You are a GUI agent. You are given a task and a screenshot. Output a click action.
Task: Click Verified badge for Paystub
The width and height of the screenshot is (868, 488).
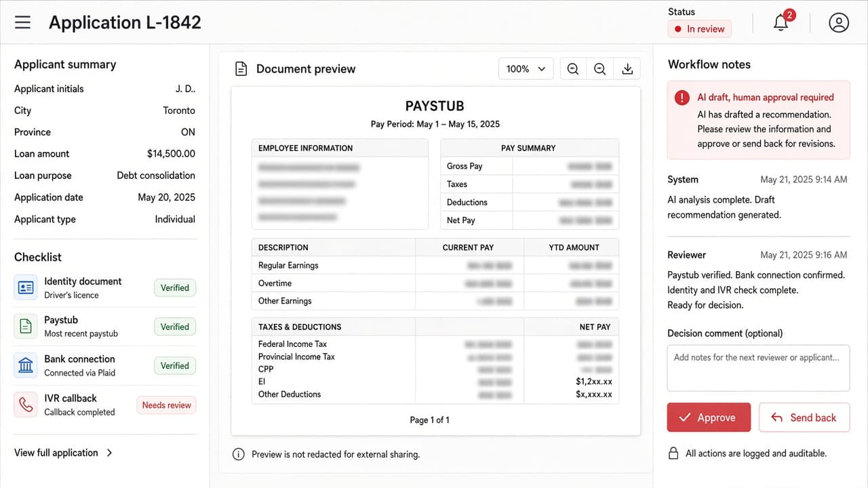click(175, 327)
